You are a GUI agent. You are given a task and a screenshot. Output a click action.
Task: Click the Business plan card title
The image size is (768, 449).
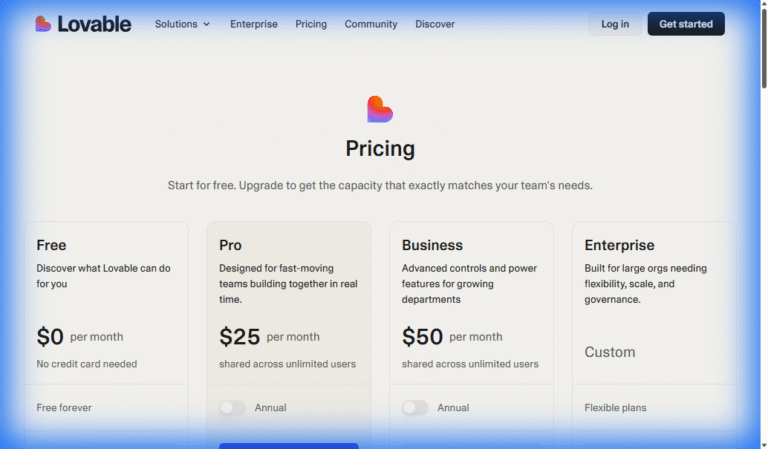coord(432,245)
